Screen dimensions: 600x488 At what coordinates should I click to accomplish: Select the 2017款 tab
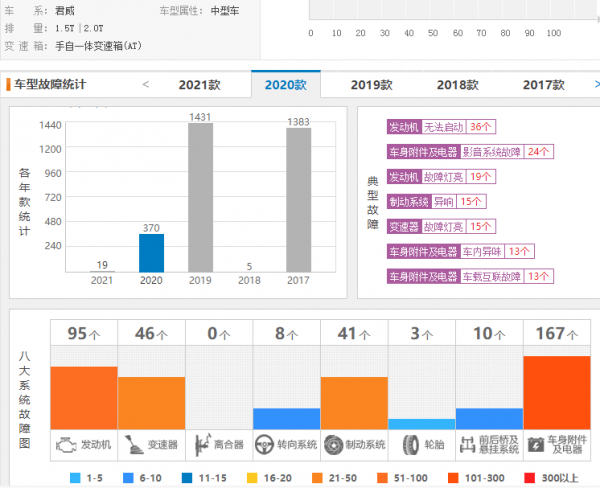coord(543,85)
